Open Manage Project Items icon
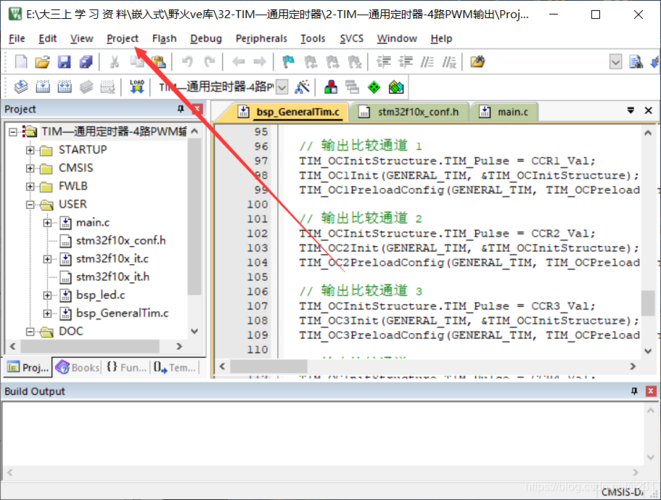Image resolution: width=661 pixels, height=500 pixels. pyautogui.click(x=330, y=87)
